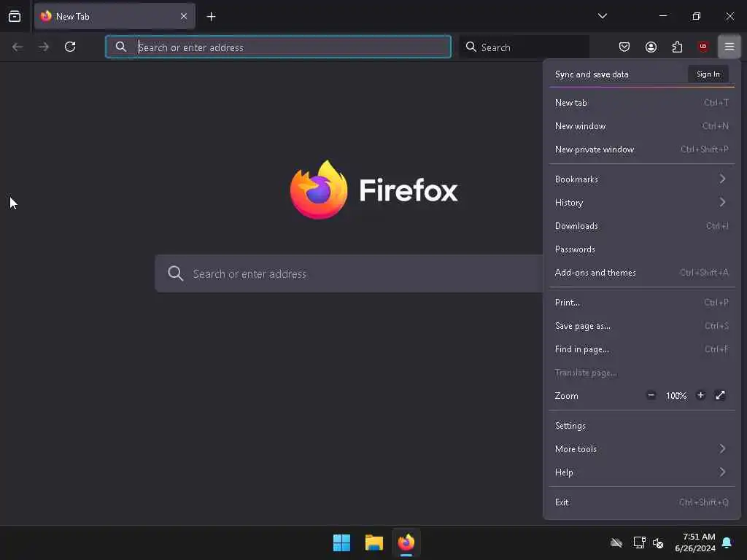Open the Windows Start menu
The height and width of the screenshot is (560, 747).
click(341, 542)
